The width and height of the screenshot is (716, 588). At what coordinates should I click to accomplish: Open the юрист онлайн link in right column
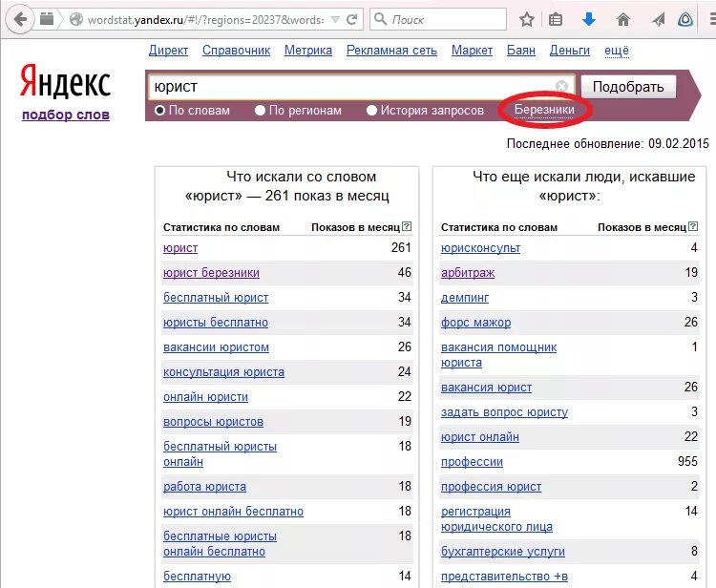coord(480,437)
